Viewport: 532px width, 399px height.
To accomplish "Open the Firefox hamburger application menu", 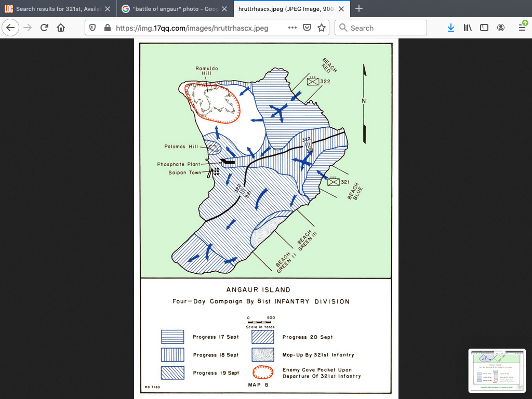I will point(522,28).
